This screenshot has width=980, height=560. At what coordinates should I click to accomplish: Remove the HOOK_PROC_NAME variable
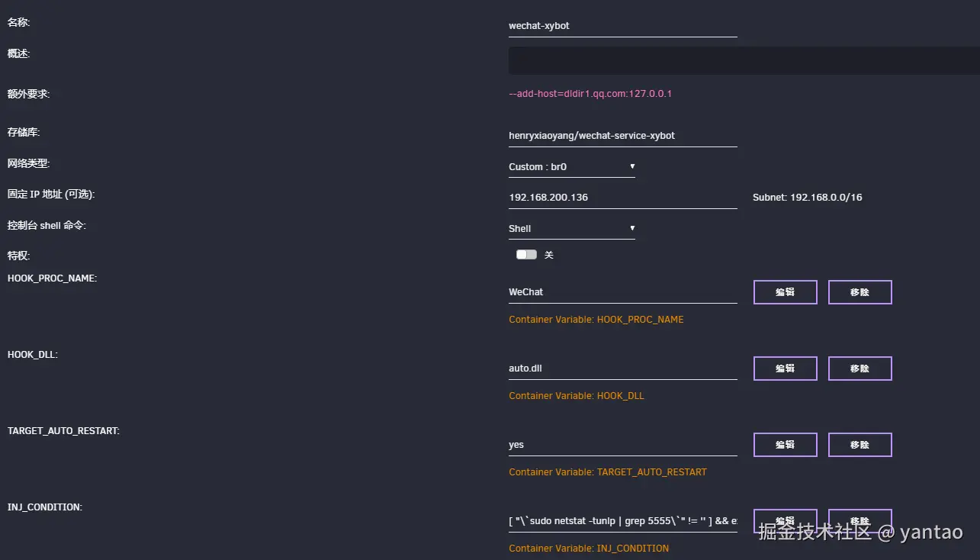click(x=860, y=292)
